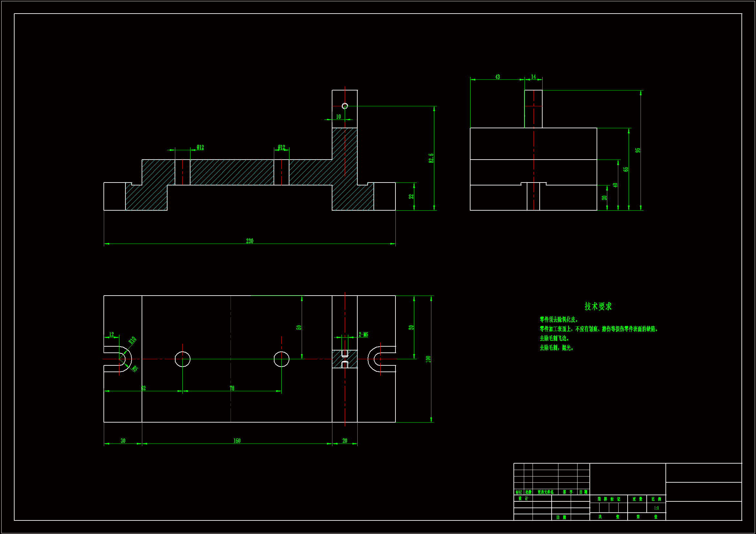Image resolution: width=756 pixels, height=534 pixels.
Task: Click the 230 overall length dimension text
Action: pos(250,241)
